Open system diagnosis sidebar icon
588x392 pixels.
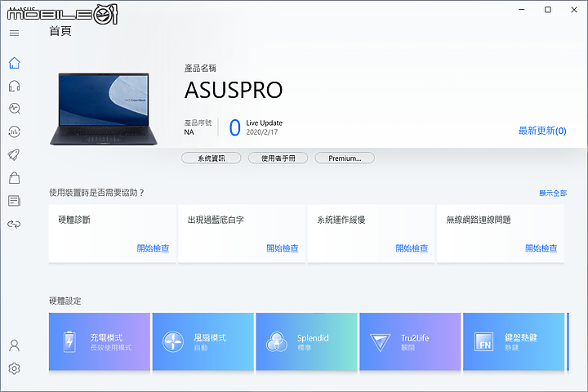tap(14, 109)
